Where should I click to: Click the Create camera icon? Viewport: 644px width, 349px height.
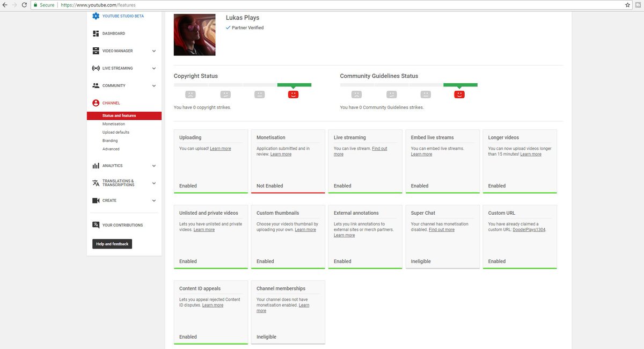pyautogui.click(x=96, y=200)
